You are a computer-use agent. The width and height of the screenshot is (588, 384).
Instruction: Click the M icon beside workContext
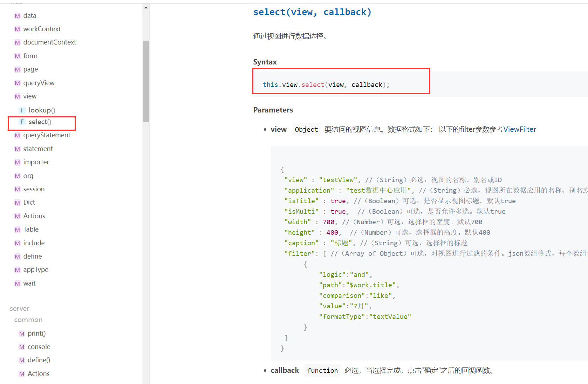pyautogui.click(x=17, y=29)
